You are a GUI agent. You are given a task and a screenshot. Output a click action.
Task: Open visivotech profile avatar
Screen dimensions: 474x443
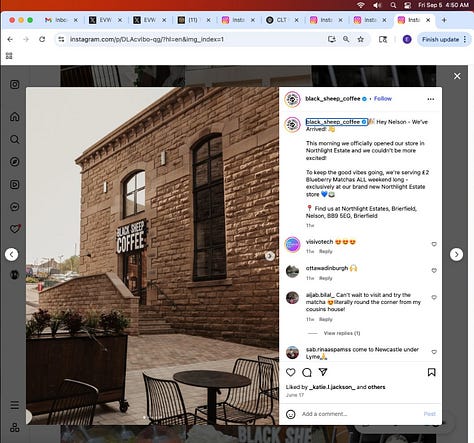(292, 245)
